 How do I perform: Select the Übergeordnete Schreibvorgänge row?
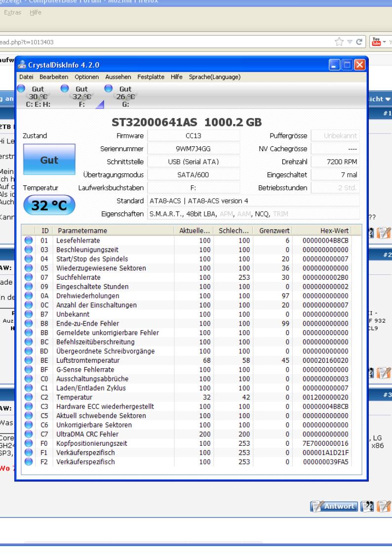coord(186,351)
